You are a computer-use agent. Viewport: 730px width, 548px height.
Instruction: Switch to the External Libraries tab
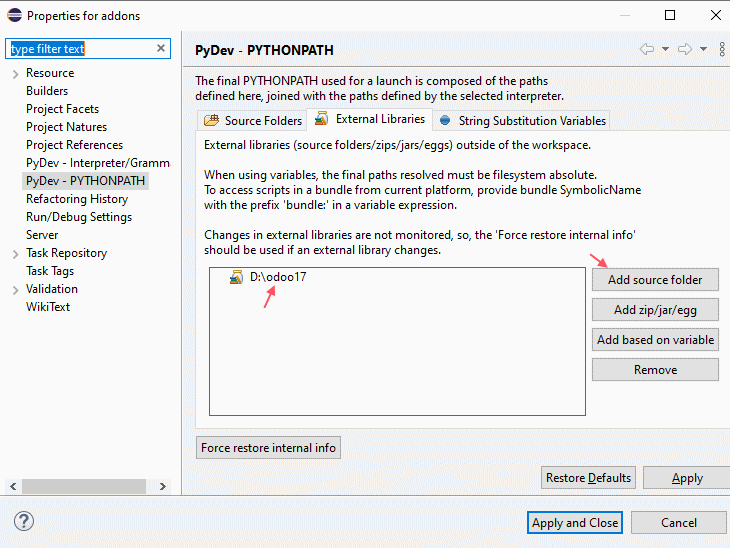[370, 119]
